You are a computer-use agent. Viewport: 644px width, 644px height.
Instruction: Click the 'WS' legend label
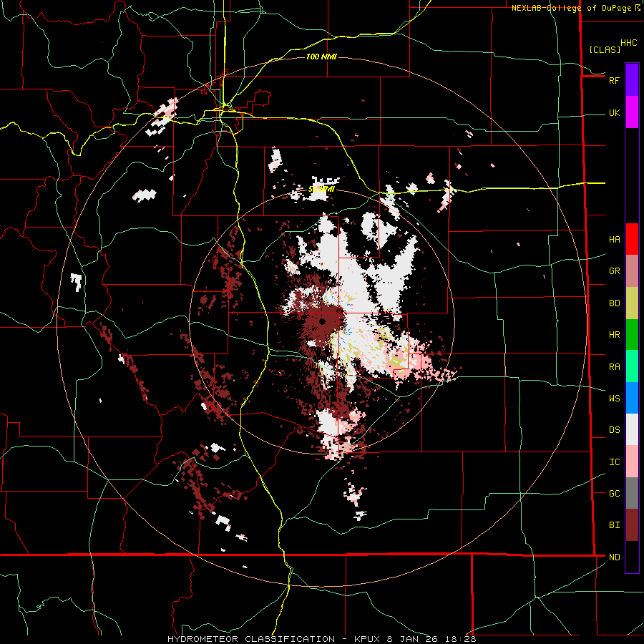(614, 399)
